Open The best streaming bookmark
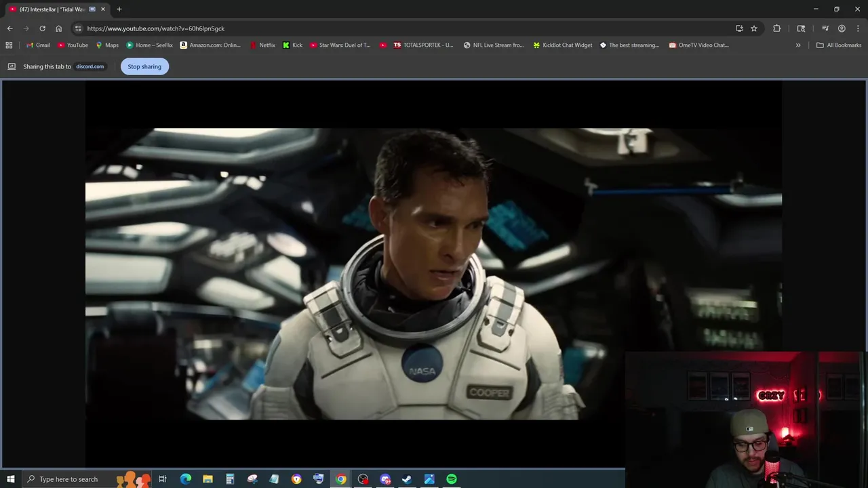Image resolution: width=868 pixels, height=488 pixels. coord(630,45)
